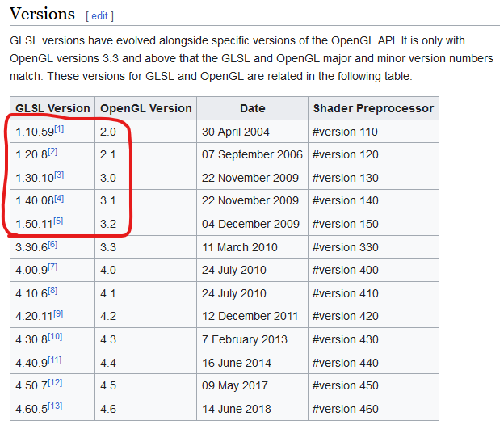This screenshot has width=504, height=429.
Task: Click OpenGL version cell '4.2'
Action: click(x=146, y=316)
